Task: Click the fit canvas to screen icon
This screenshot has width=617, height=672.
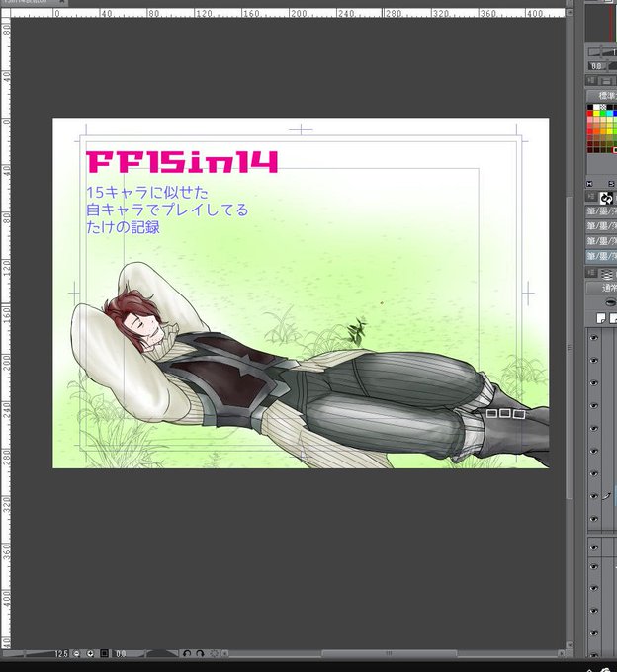Action: 104,653
